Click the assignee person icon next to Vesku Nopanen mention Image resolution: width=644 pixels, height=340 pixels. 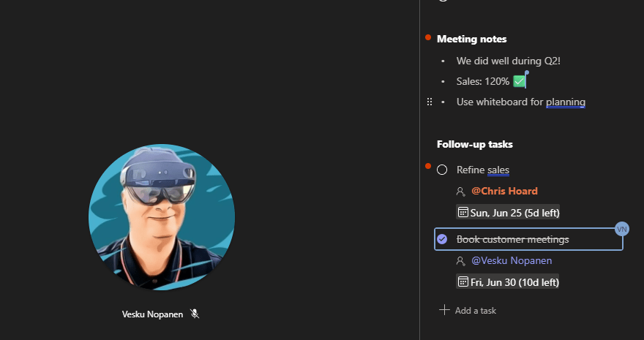click(x=460, y=261)
